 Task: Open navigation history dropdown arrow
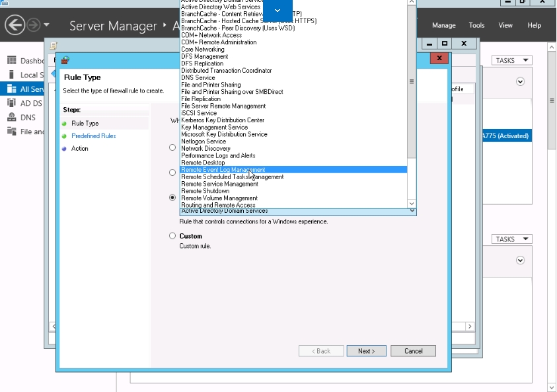(x=46, y=25)
